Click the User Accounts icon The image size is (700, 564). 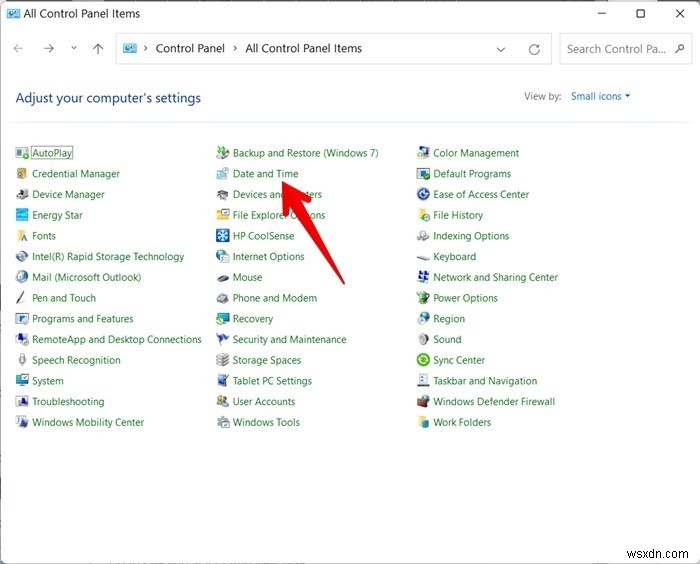point(222,401)
